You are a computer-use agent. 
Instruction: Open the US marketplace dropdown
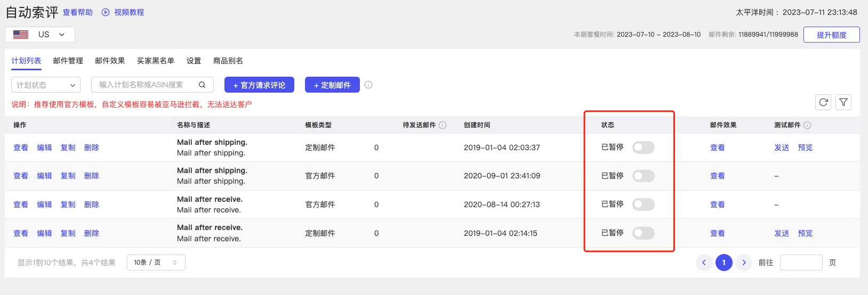40,35
